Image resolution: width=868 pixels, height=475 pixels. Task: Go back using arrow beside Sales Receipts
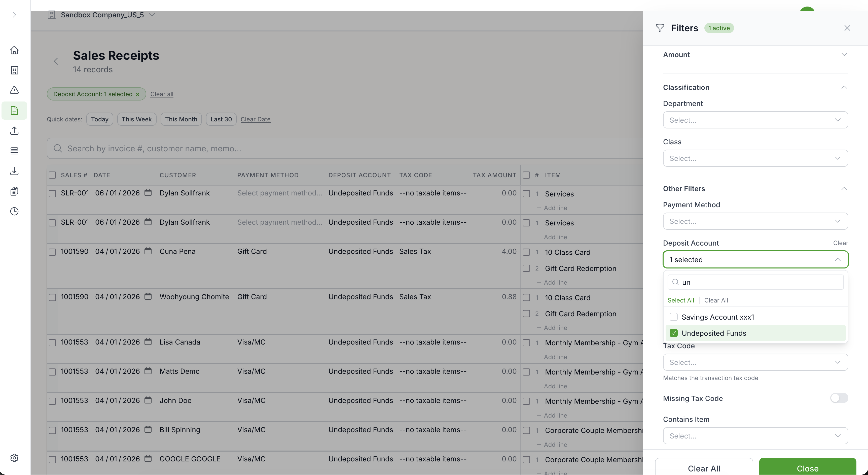pos(56,61)
